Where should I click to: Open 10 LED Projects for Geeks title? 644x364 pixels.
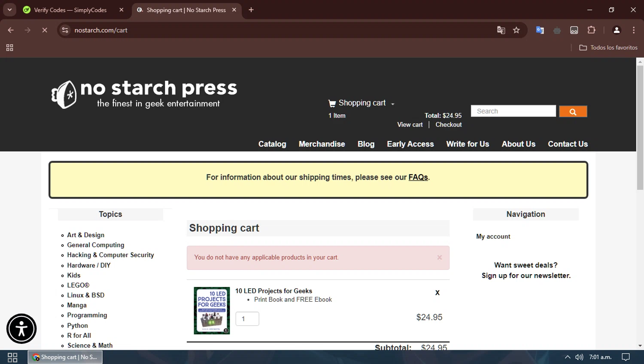273,291
